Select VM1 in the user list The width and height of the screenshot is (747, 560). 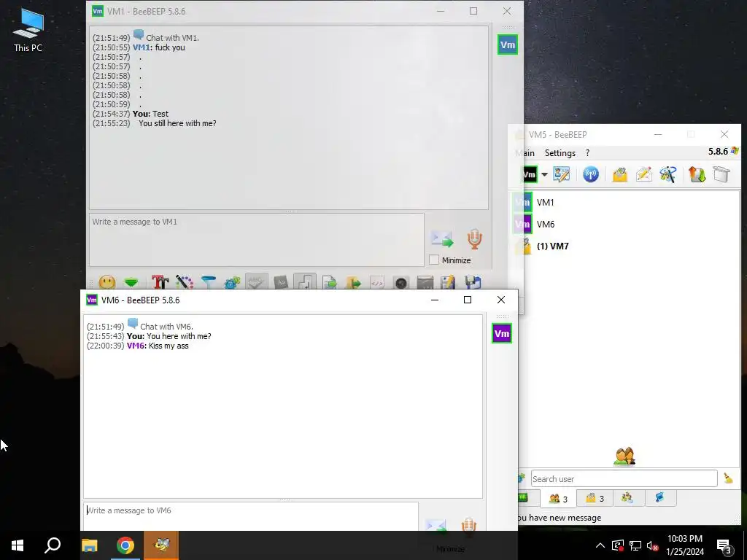click(626, 203)
